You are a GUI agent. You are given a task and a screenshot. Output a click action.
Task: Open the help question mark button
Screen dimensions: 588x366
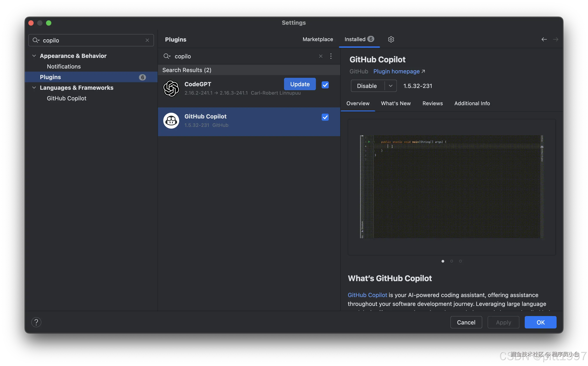[36, 322]
